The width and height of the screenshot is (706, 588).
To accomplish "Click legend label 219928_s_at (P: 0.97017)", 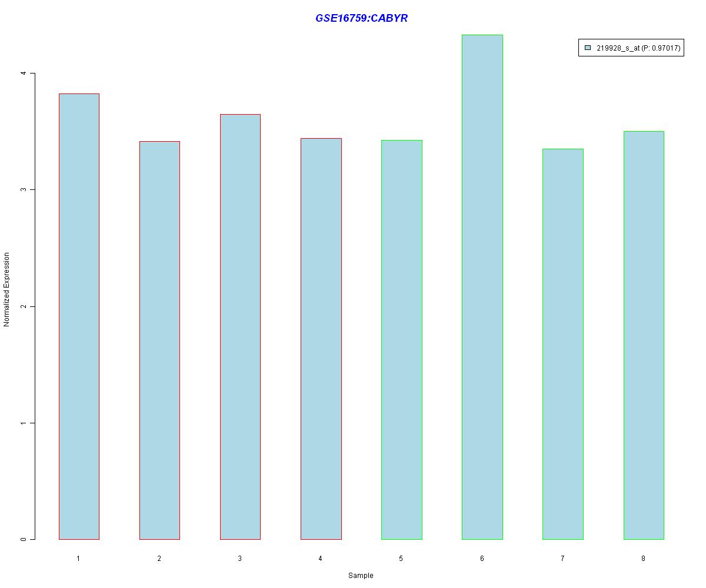I will pyautogui.click(x=638, y=48).
